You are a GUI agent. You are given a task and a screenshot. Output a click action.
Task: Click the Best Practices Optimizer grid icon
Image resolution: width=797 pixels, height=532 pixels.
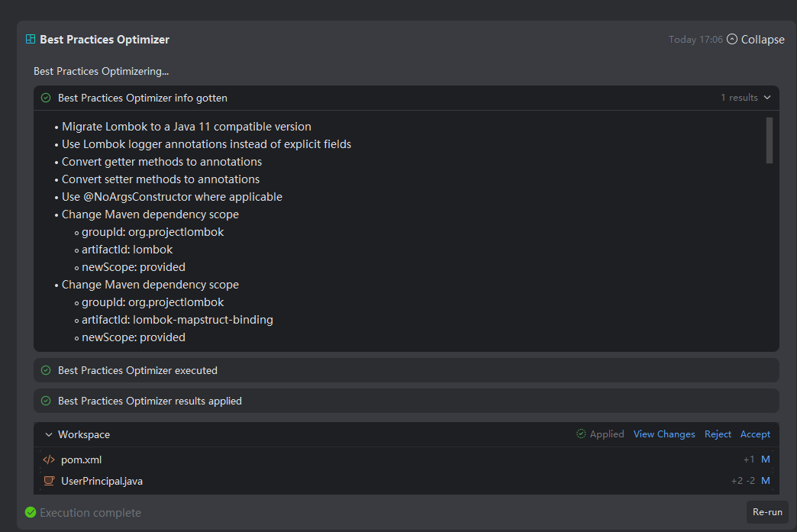pyautogui.click(x=31, y=40)
